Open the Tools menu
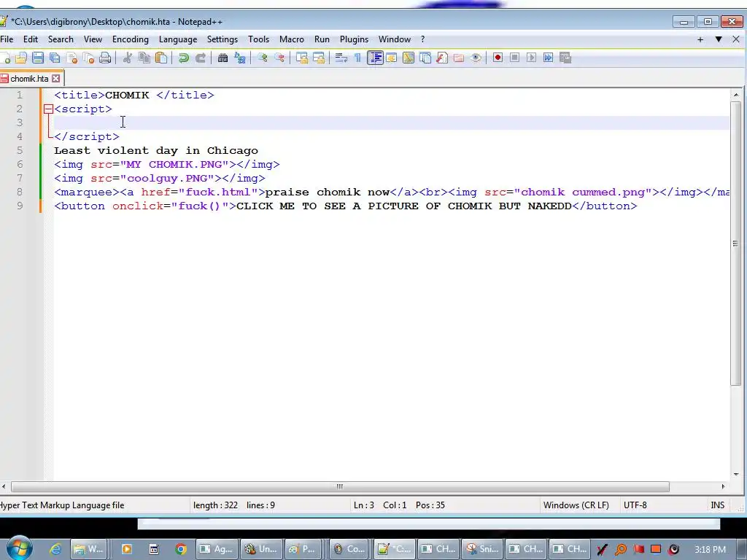This screenshot has width=747, height=560. coord(258,39)
